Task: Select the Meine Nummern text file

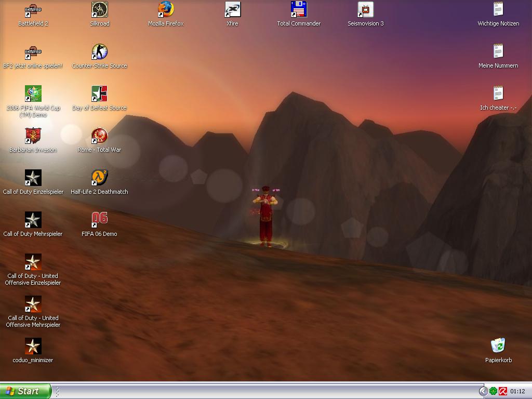Action: click(x=498, y=52)
